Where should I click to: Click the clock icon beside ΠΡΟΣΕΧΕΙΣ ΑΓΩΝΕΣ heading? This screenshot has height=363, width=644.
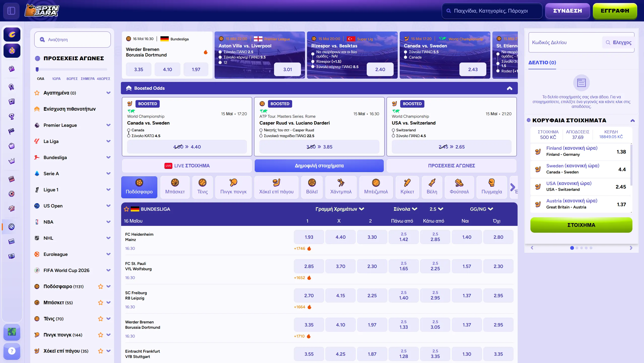coord(38,58)
